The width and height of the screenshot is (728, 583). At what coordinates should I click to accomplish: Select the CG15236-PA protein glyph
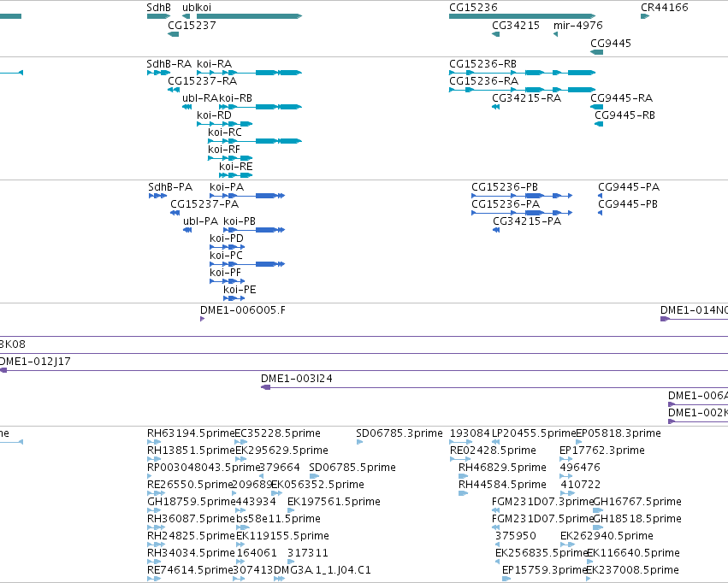[x=522, y=213]
